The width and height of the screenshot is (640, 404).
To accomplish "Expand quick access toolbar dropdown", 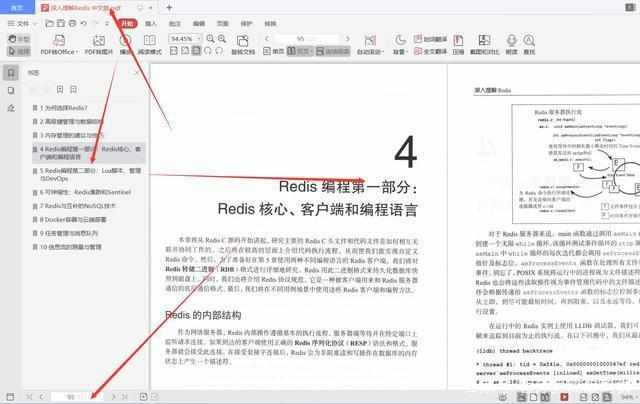I will point(107,24).
